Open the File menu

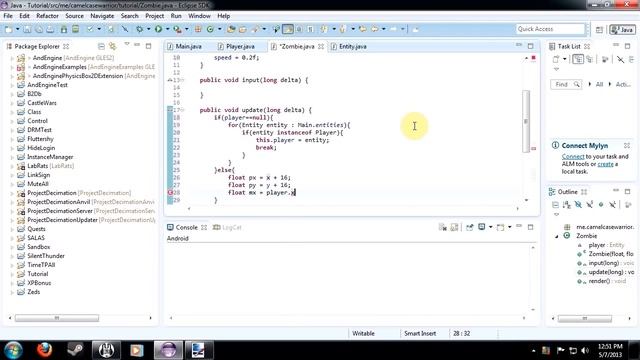(8, 16)
